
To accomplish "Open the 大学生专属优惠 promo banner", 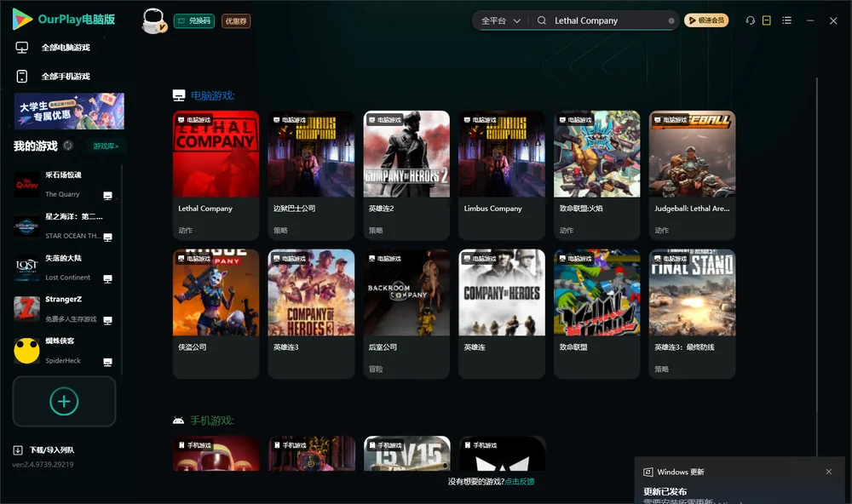I will click(x=69, y=112).
